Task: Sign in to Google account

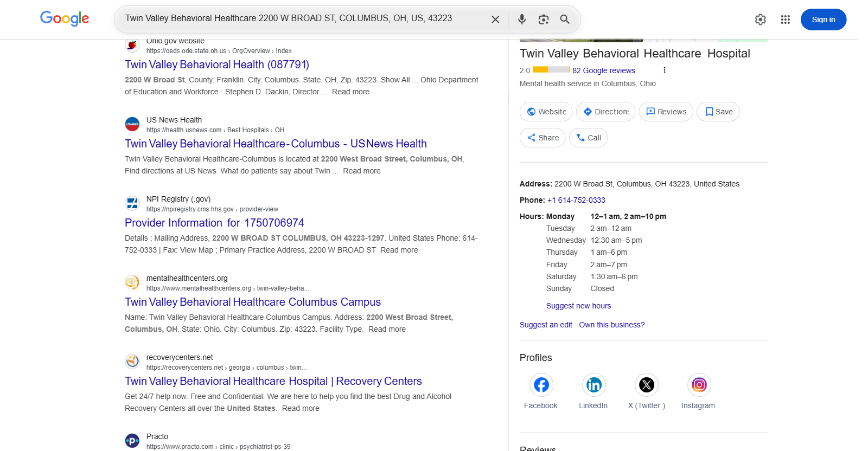Action: (824, 20)
